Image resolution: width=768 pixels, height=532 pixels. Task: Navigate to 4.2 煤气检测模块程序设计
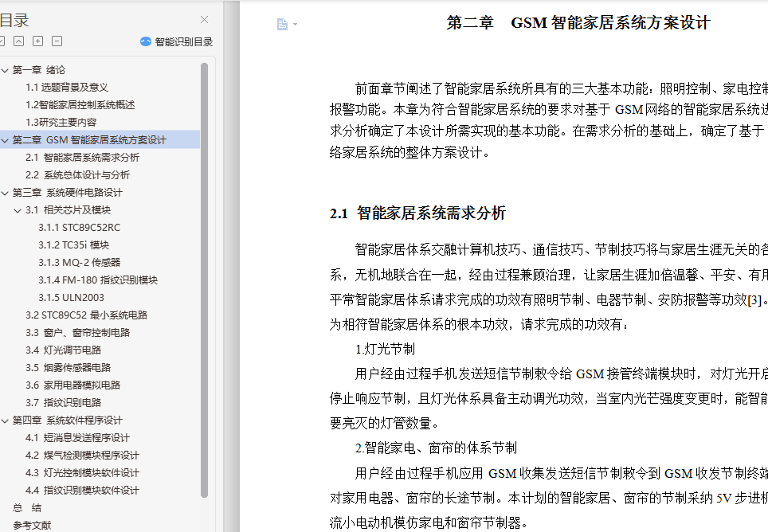click(82, 456)
